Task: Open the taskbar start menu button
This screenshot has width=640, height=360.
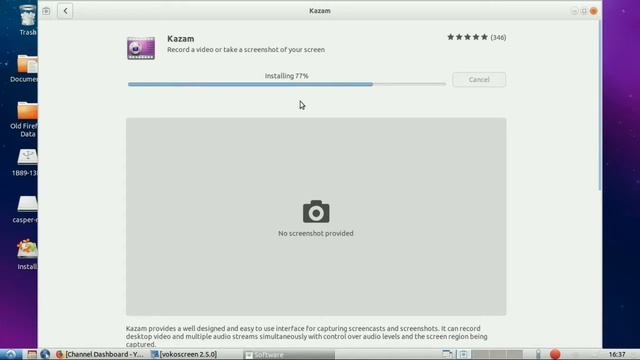Action: (x=11, y=354)
